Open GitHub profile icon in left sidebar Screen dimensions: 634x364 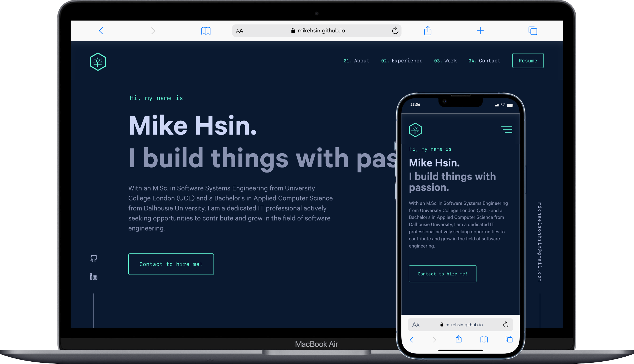coord(94,258)
